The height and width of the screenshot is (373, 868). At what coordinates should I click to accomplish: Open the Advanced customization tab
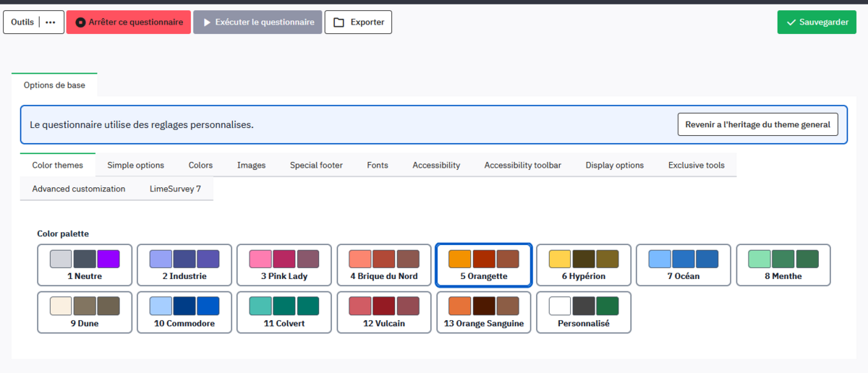coord(79,189)
